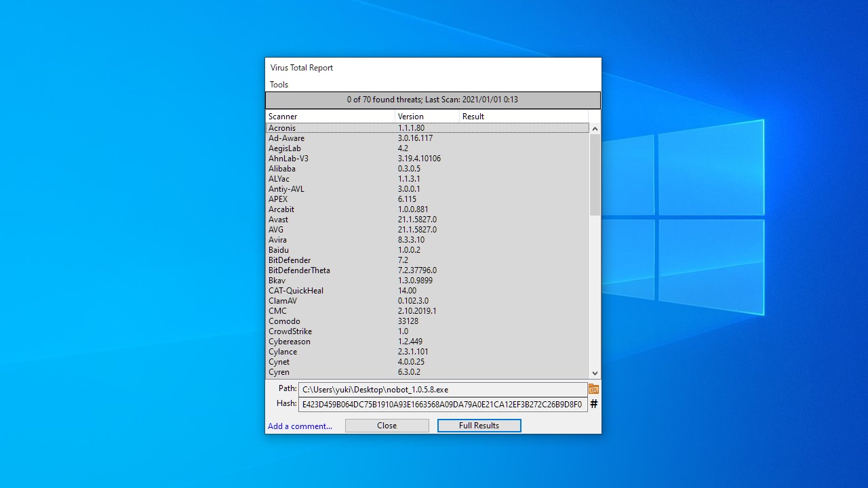Click the scrollbar up arrow
Image resolution: width=868 pixels, height=488 pixels.
[x=595, y=129]
